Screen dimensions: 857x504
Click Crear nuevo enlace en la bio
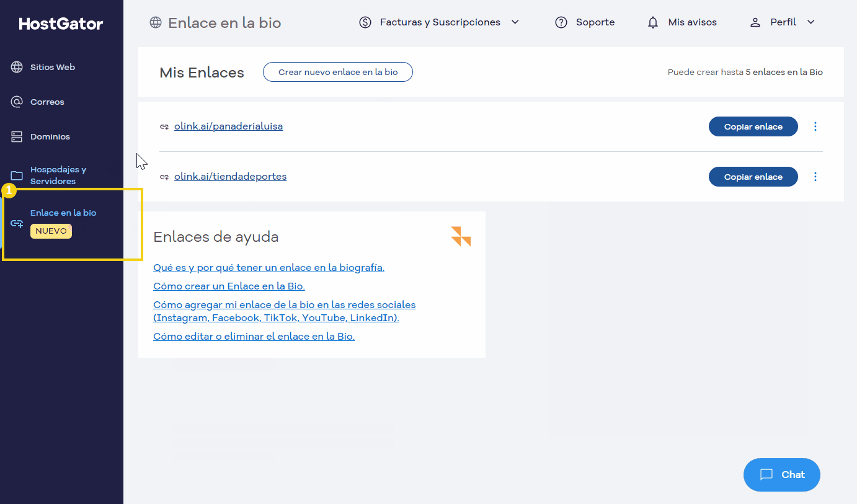[x=338, y=72]
